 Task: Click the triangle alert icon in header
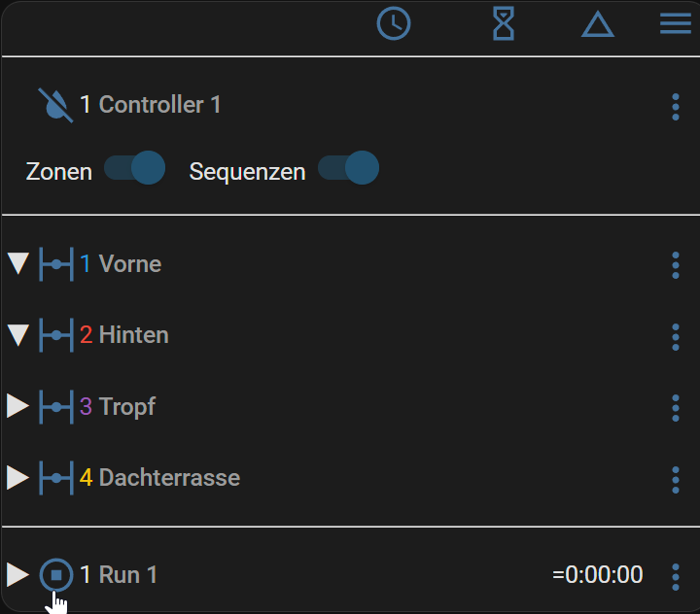tap(598, 24)
